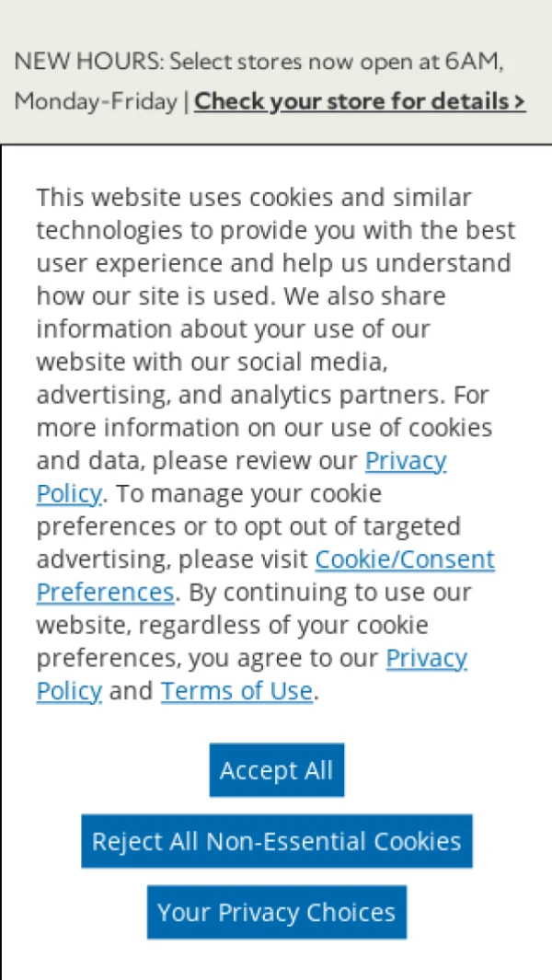This screenshot has height=980, width=552.
Task: Click the Accept All cookies button
Action: click(x=276, y=770)
